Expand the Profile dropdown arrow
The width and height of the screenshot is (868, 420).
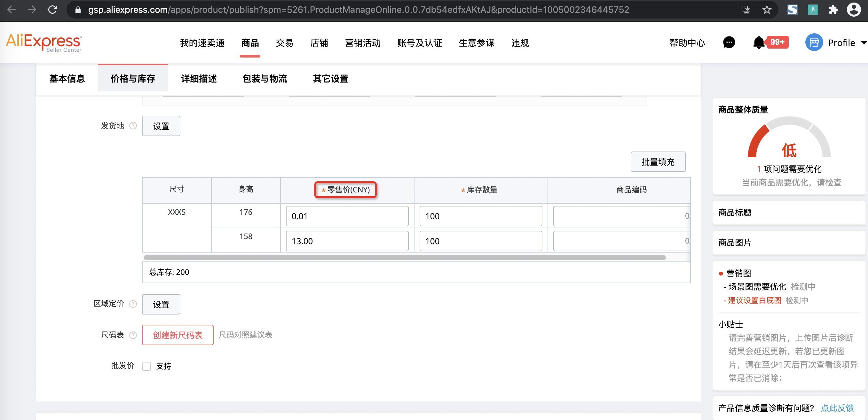[x=864, y=43]
